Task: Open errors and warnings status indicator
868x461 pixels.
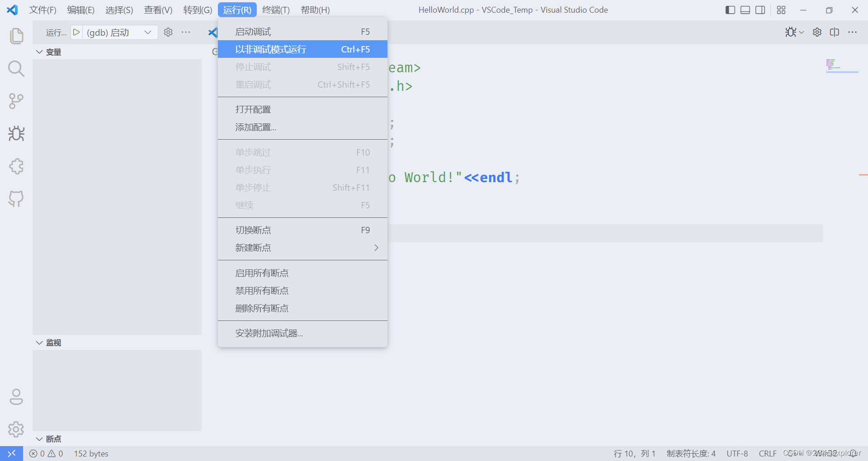Action: [46, 453]
